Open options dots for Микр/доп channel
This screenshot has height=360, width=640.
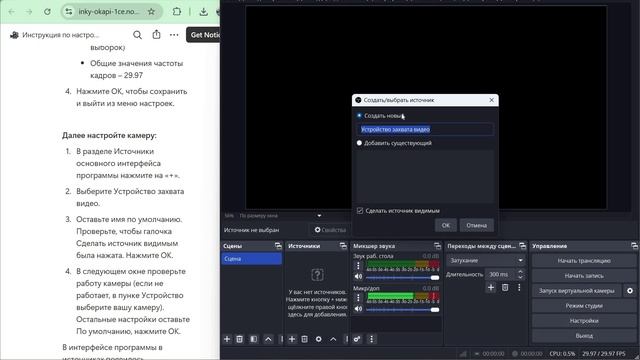pyautogui.click(x=358, y=298)
